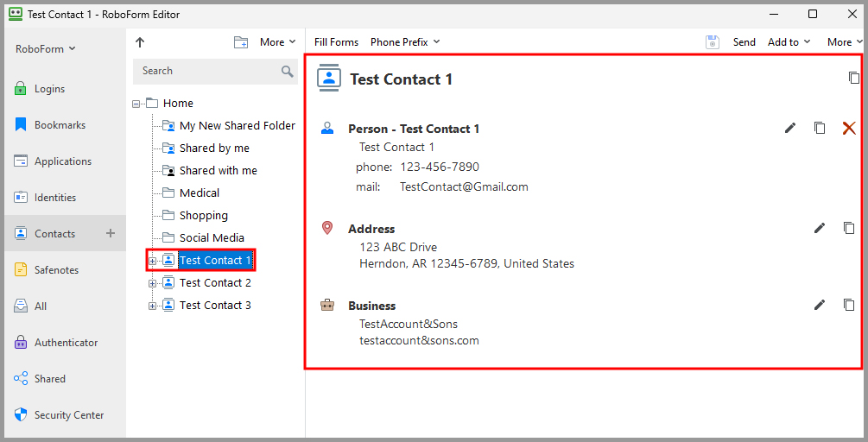Open the Add to dropdown

pyautogui.click(x=789, y=42)
